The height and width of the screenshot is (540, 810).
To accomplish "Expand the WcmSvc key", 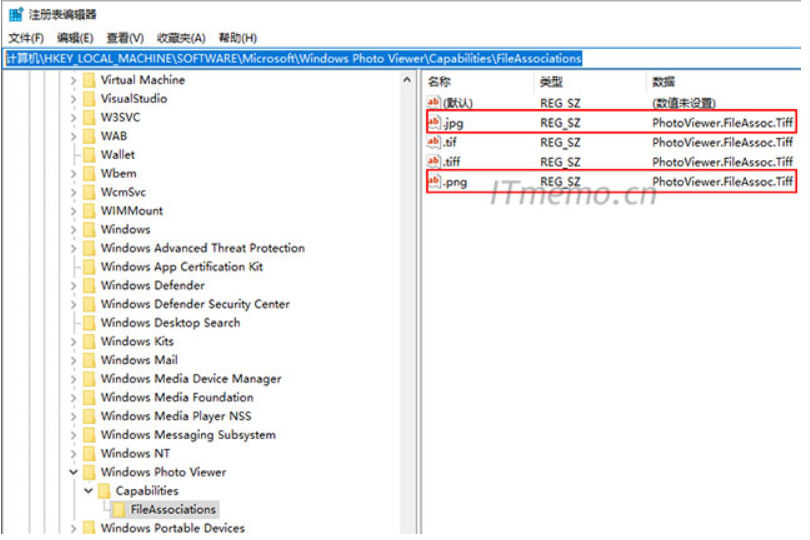I will [x=73, y=192].
